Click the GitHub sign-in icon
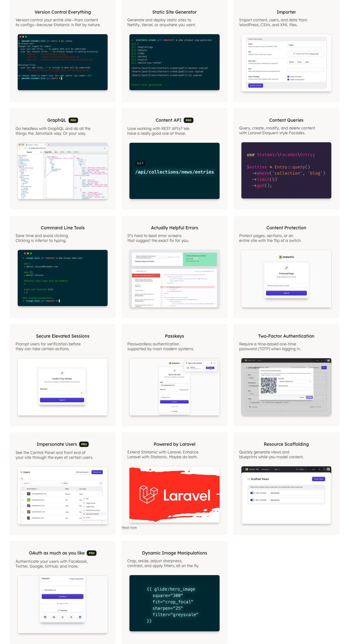Screen dimensions: 349x644 pos(45,617)
